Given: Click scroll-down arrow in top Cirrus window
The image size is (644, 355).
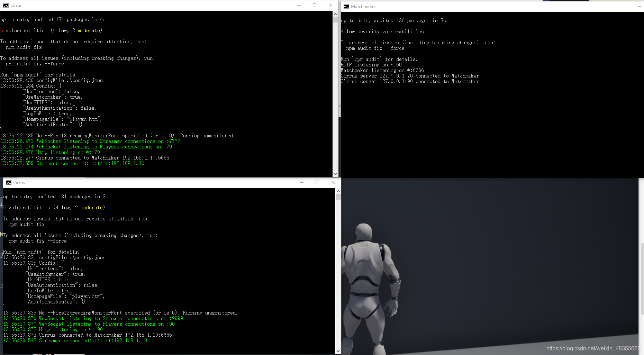Looking at the screenshot, I should coord(335,174).
